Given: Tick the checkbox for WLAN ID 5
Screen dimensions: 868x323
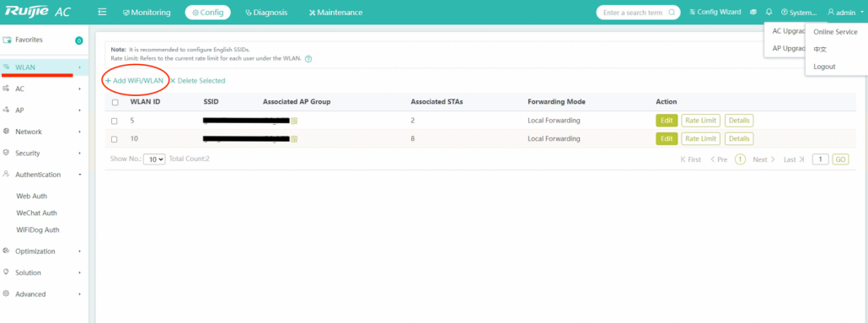Looking at the screenshot, I should click(x=115, y=121).
